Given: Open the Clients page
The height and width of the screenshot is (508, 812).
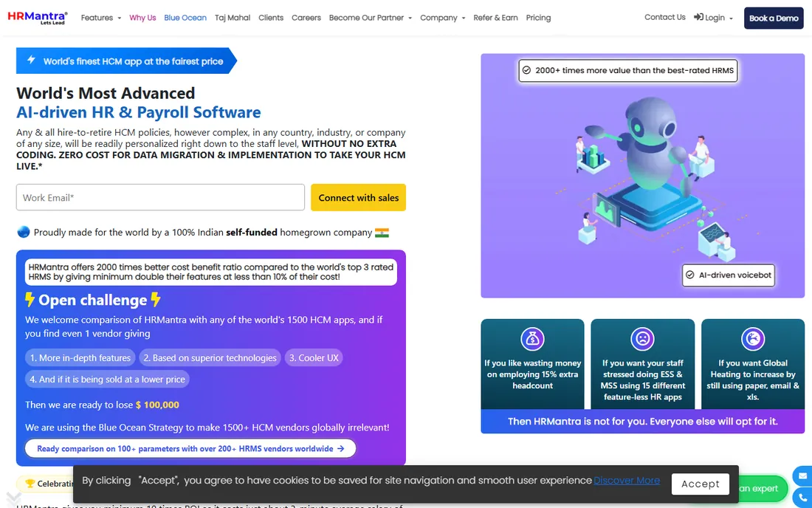Looking at the screenshot, I should pyautogui.click(x=271, y=18).
